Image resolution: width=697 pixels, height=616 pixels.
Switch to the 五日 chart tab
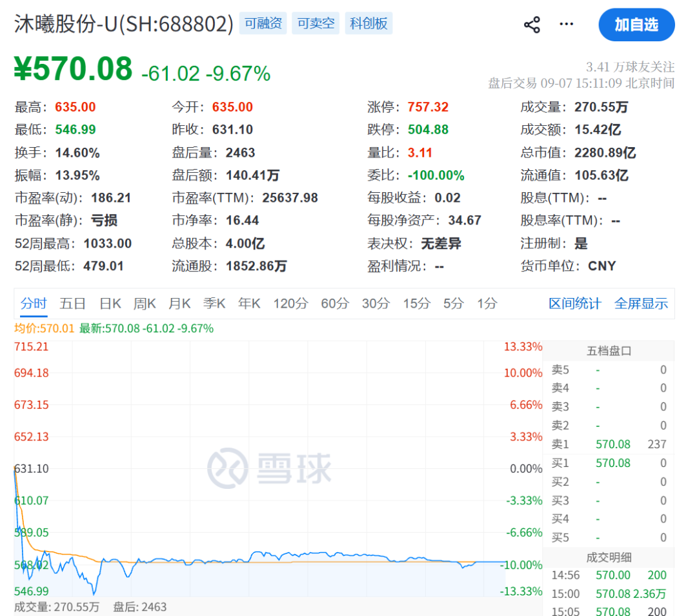coord(72,303)
